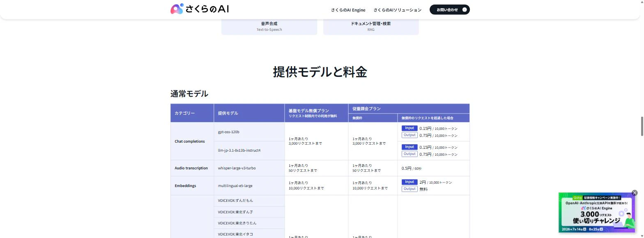Open the ドキュメント管理・検索 RAG card
The image size is (644, 238).
pos(371,26)
